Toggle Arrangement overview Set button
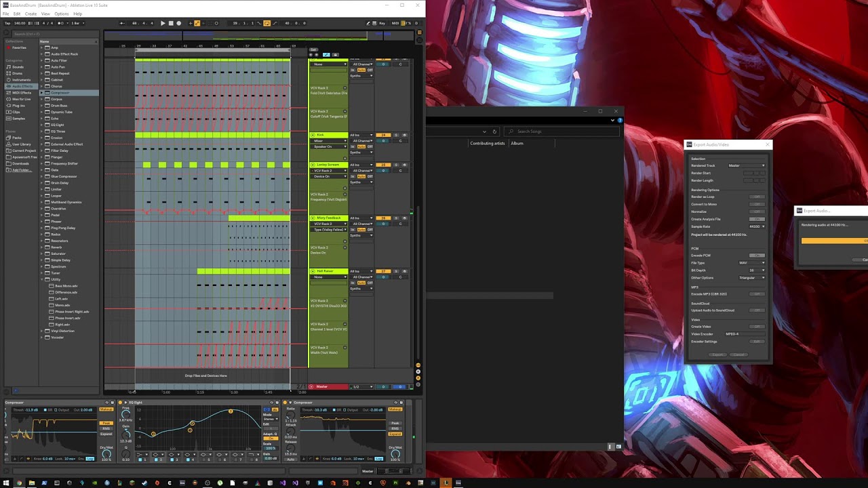Screen dimensions: 868x488 313,49
